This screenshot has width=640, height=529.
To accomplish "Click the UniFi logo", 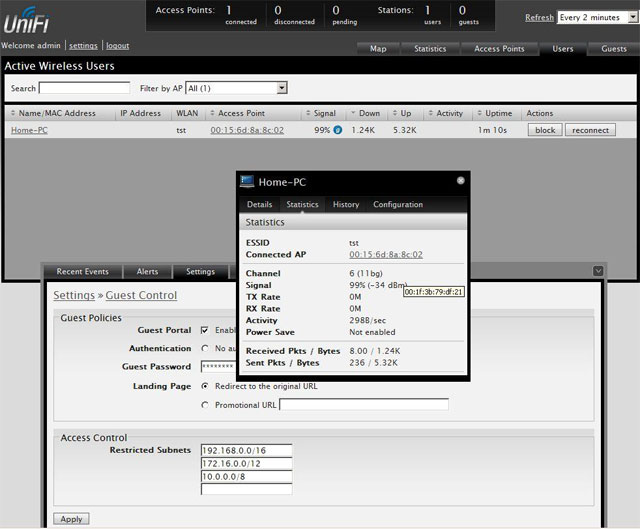I will (27, 20).
